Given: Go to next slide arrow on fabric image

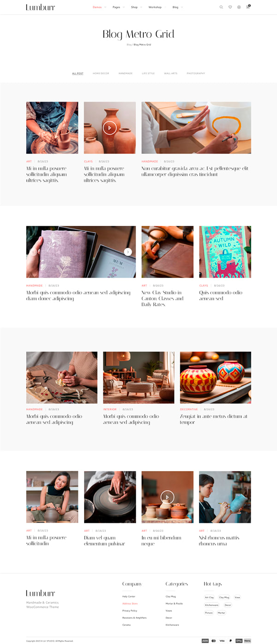Looking at the screenshot, I should pyautogui.click(x=128, y=252).
